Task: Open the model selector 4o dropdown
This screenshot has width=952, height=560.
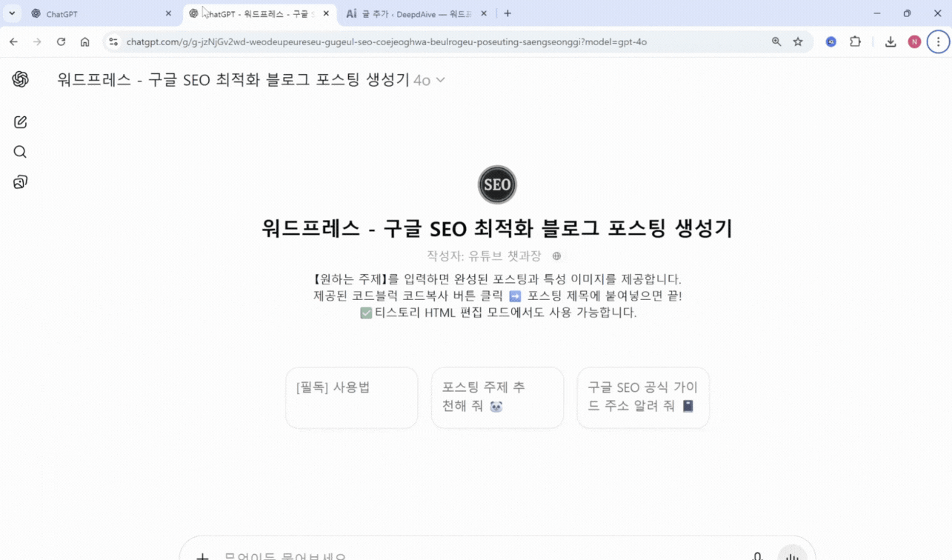Action: click(x=429, y=80)
